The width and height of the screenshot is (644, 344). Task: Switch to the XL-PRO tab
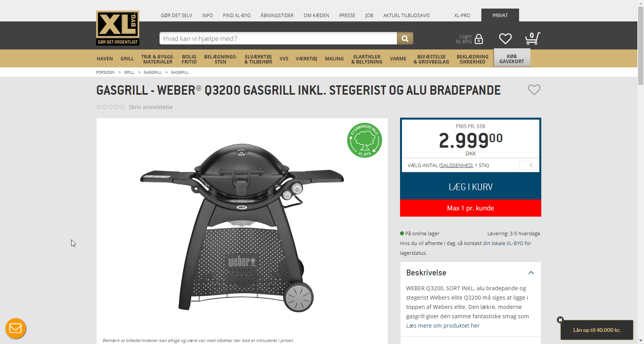tap(462, 16)
